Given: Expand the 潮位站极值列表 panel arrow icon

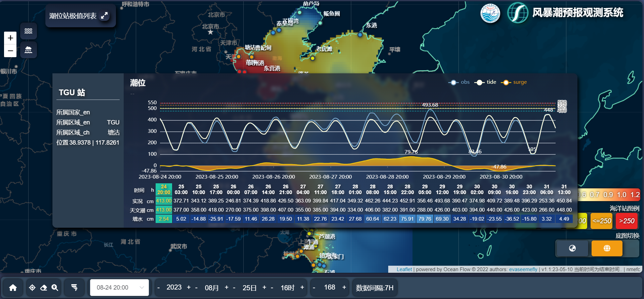Looking at the screenshot, I should (x=105, y=15).
